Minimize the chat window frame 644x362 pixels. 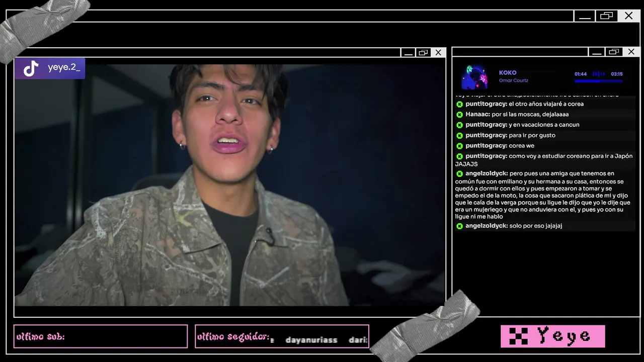(597, 52)
